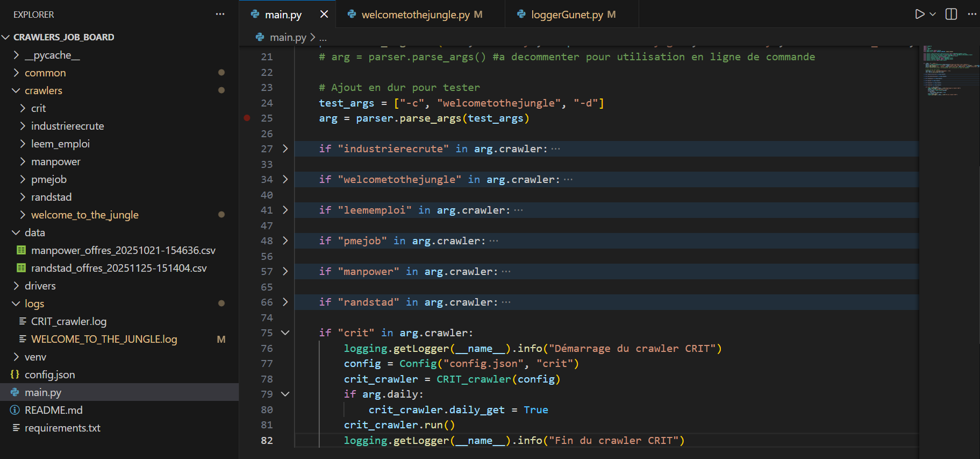Image resolution: width=980 pixels, height=459 pixels.
Task: Select main.py in the explorer tree
Action: click(x=119, y=392)
